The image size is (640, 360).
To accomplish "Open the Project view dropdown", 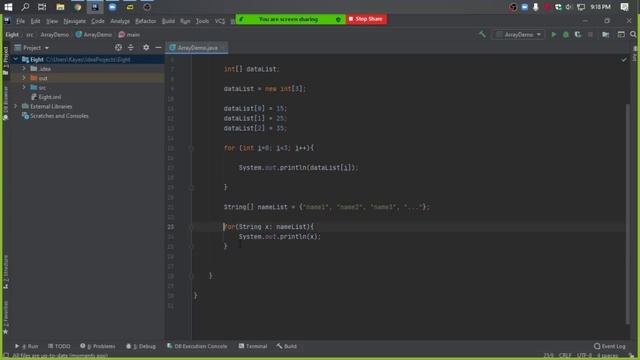I will click(32, 48).
